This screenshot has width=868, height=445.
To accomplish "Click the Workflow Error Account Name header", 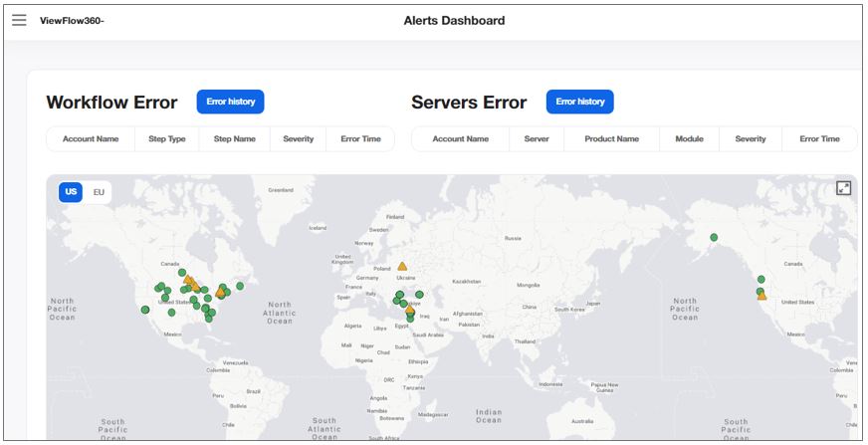I will [91, 139].
